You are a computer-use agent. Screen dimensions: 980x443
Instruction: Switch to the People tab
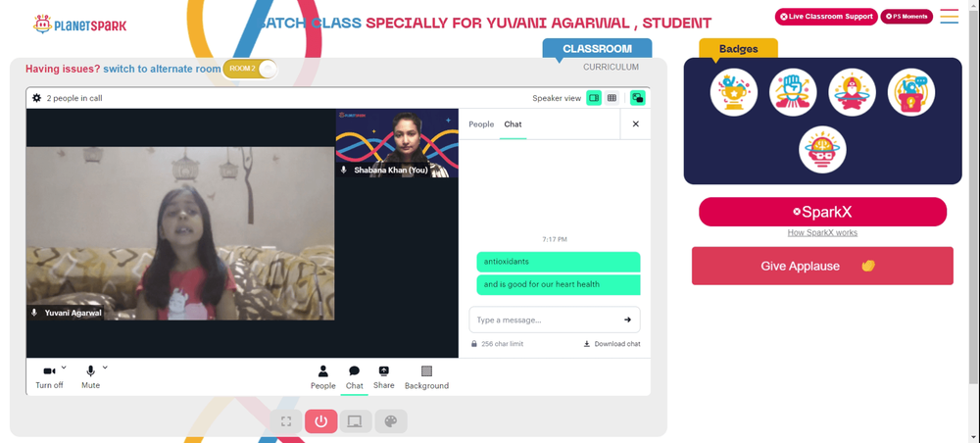(x=481, y=124)
